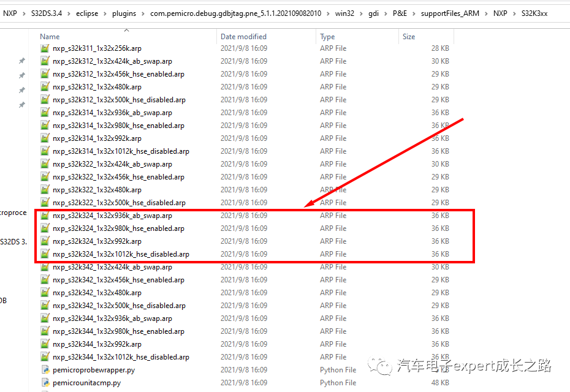Select file nxp_s32k344_1x32x980k_hse_enabled.arp

118,331
